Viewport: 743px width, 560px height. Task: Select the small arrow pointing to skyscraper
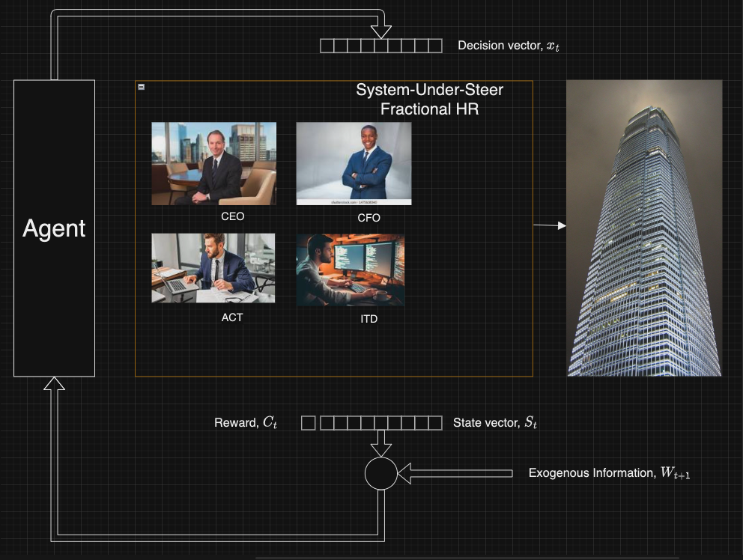point(550,225)
